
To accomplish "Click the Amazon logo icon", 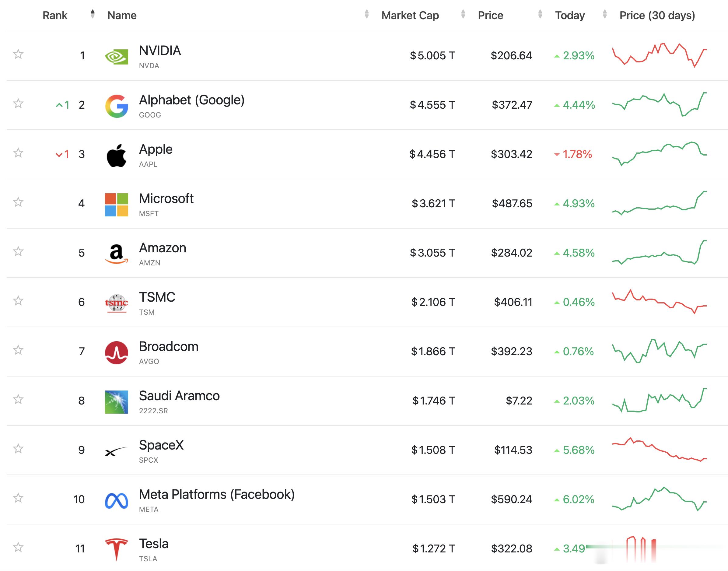I will 116,254.
